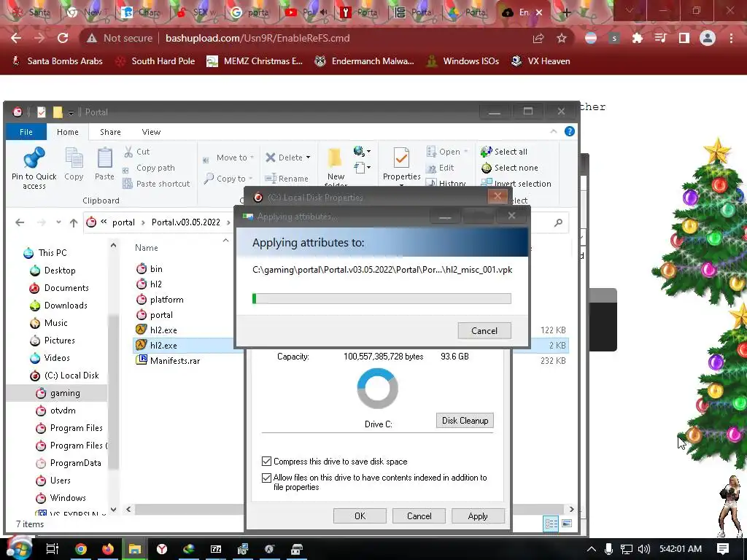
Task: Open Chrome extensions puzzle icon
Action: coord(637,38)
